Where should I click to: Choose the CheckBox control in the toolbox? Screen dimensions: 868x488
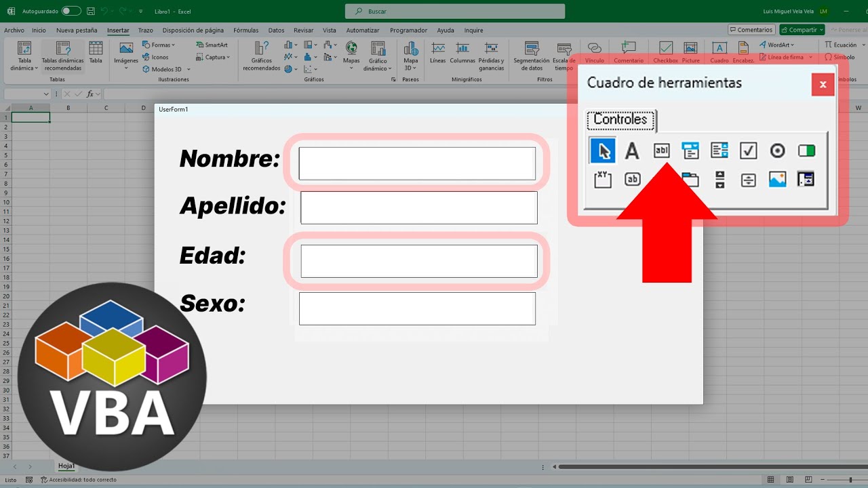(x=748, y=150)
